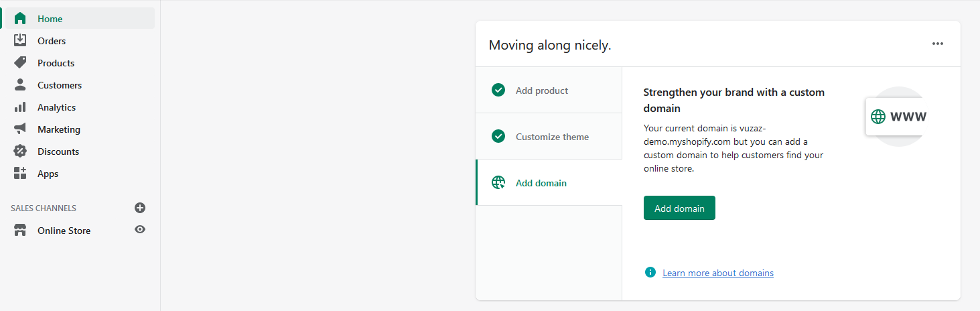Open Learn more about domains link
Image resolution: width=980 pixels, height=311 pixels.
(x=717, y=273)
